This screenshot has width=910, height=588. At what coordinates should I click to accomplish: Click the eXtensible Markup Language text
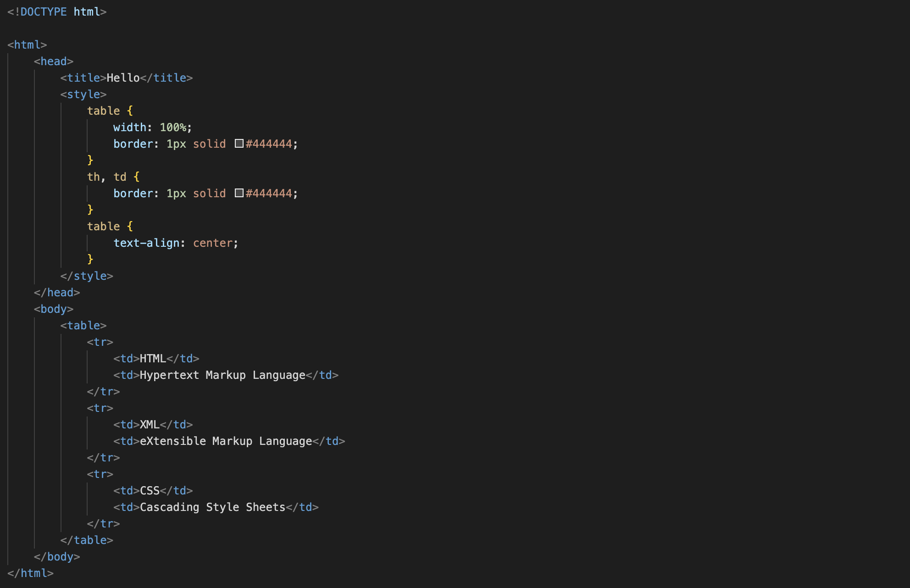pos(226,441)
